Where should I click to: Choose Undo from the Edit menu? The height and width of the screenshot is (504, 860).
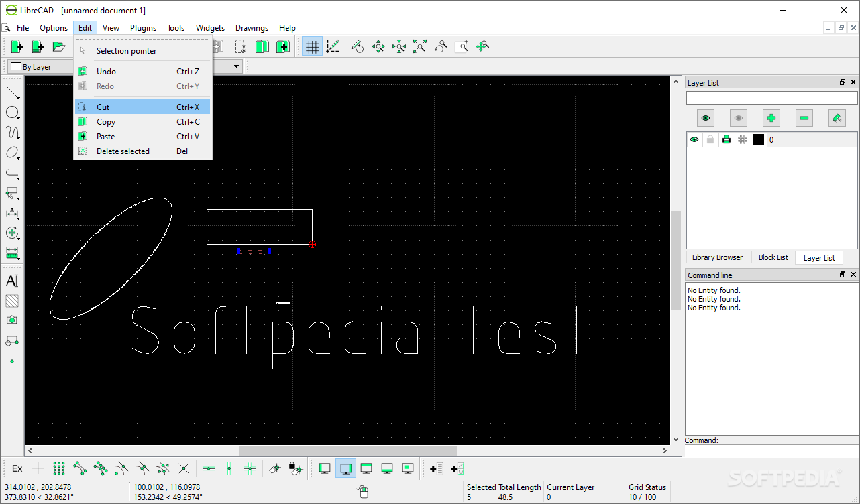(143, 71)
